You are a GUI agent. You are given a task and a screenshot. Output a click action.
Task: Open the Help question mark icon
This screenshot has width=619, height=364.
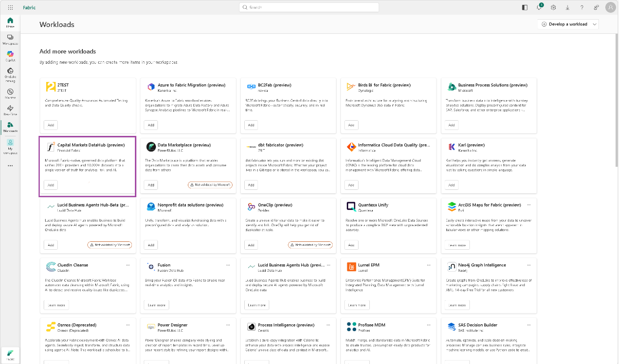[581, 7]
